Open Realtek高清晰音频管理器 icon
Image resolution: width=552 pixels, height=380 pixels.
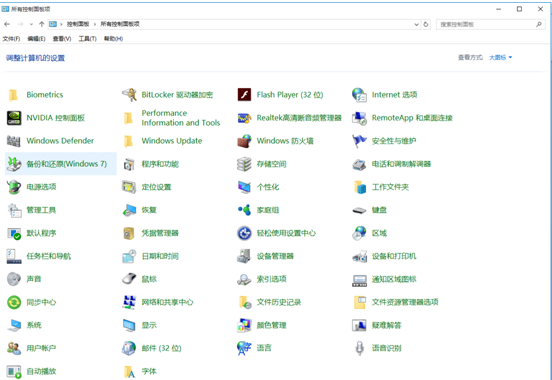(244, 118)
